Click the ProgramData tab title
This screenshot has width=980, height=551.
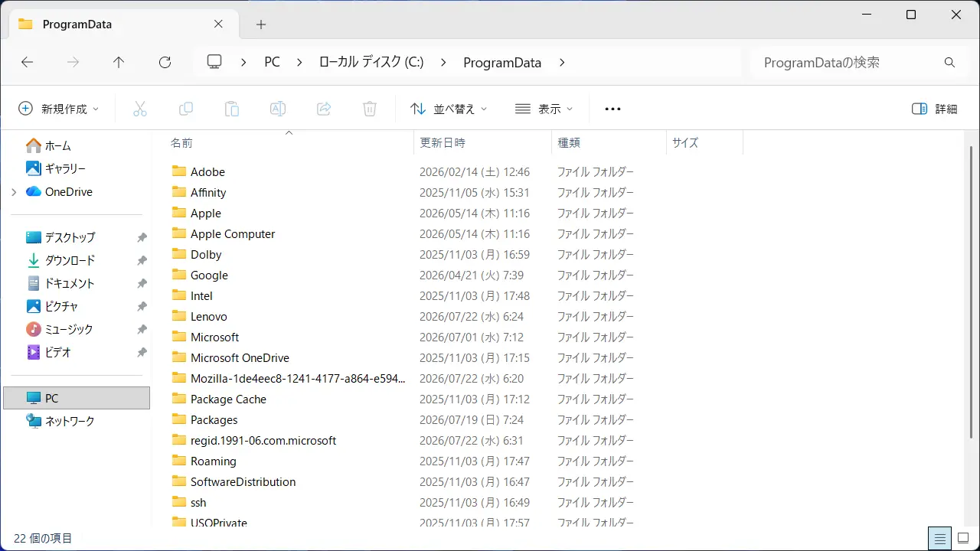pos(77,24)
